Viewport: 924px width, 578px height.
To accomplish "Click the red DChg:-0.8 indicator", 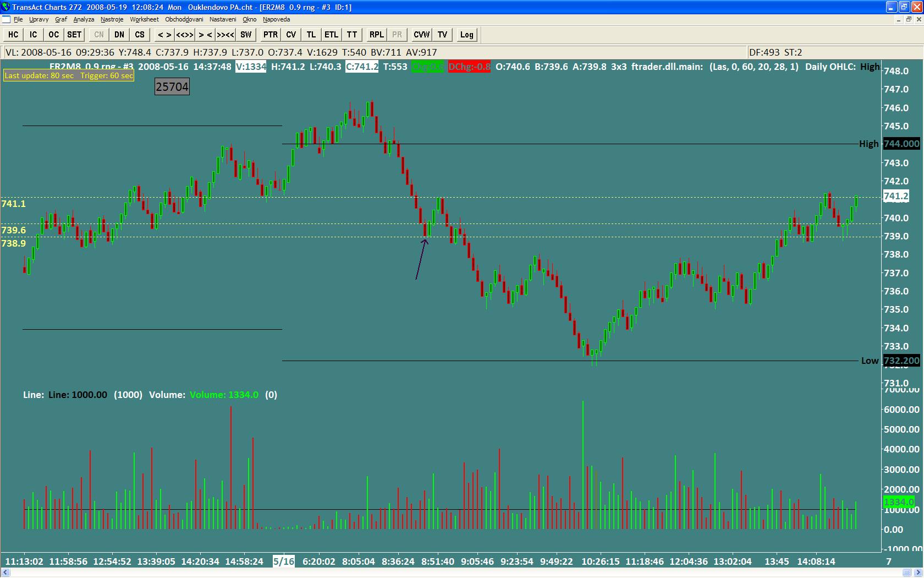I will (469, 67).
